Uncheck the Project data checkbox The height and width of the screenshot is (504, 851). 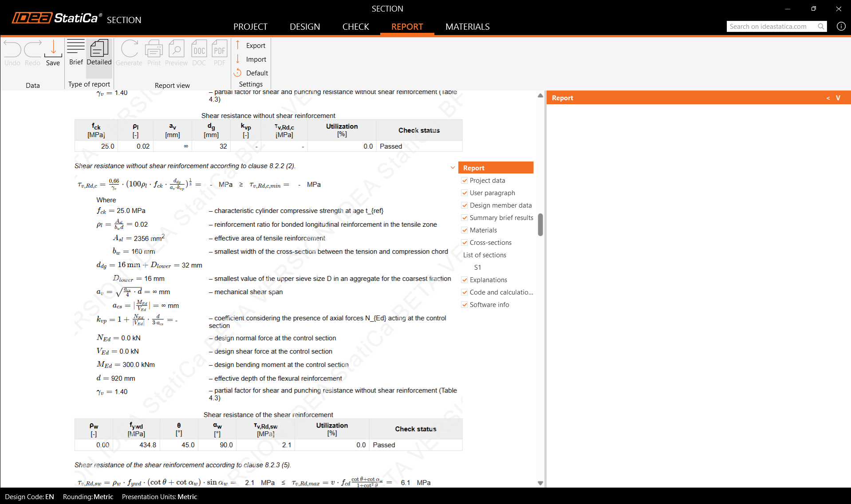[x=465, y=181]
